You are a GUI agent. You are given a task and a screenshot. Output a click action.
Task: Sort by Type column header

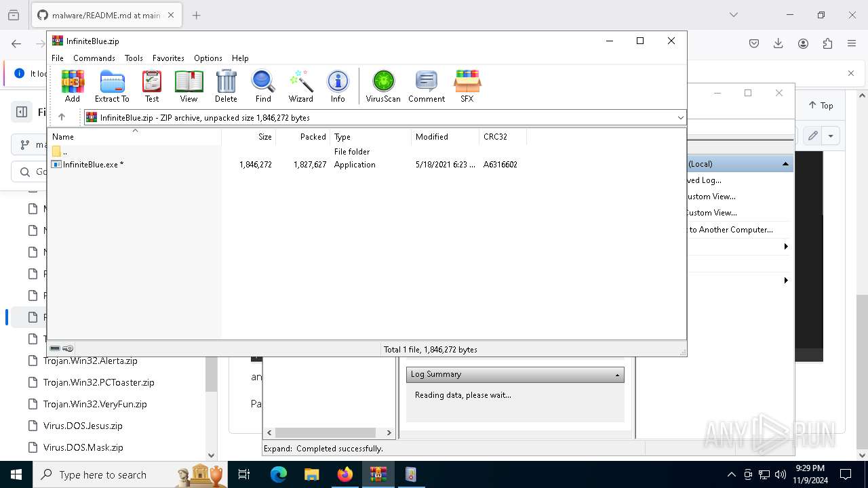point(370,137)
